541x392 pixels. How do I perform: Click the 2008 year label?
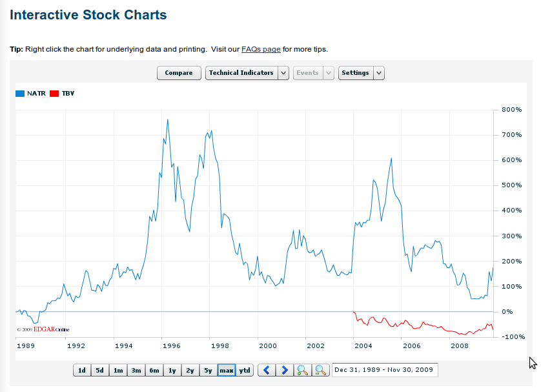click(x=460, y=346)
